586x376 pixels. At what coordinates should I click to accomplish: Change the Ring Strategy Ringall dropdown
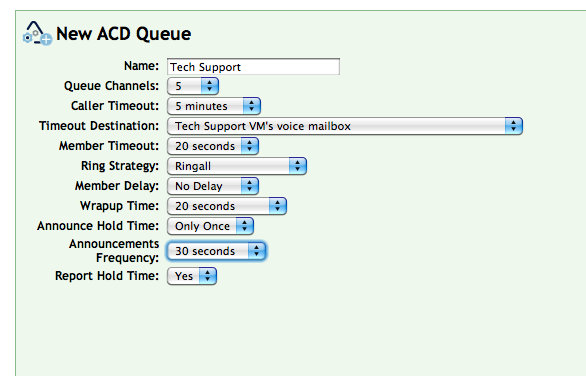point(237,166)
